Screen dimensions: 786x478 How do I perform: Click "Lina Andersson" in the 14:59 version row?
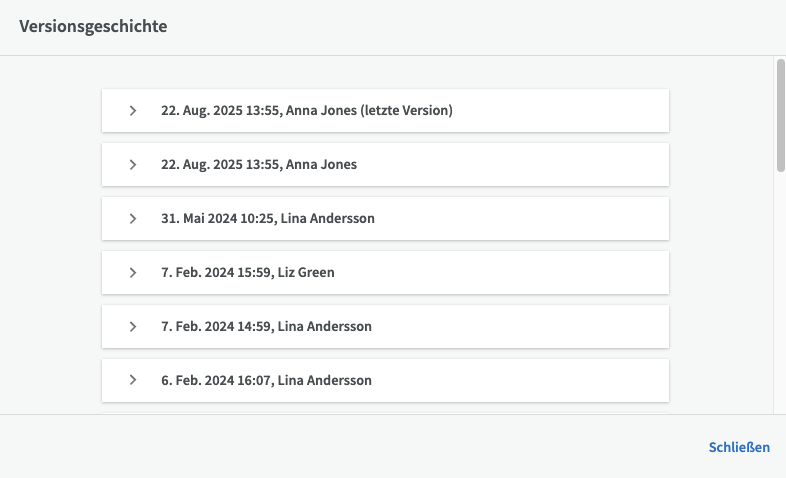point(324,327)
